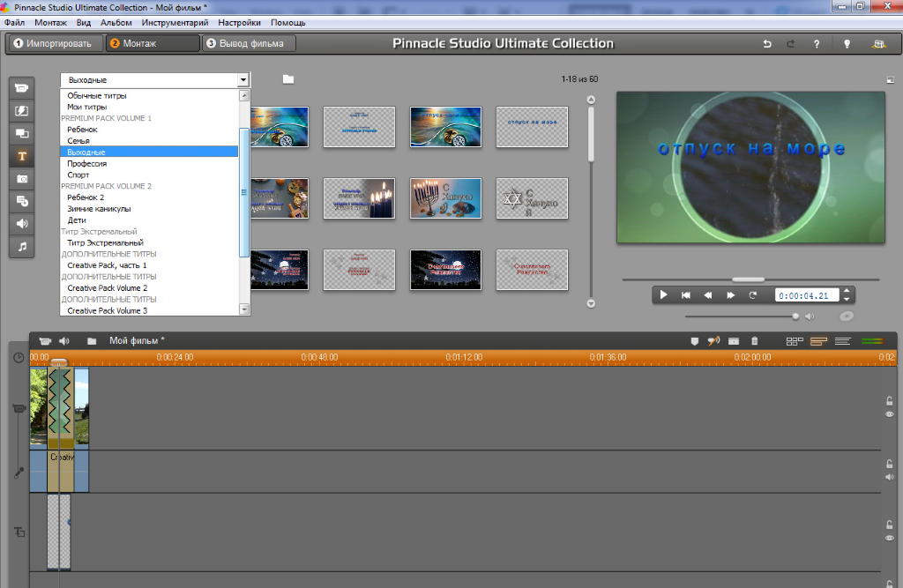Jump to start of movie button
The height and width of the screenshot is (588, 903).
point(686,294)
